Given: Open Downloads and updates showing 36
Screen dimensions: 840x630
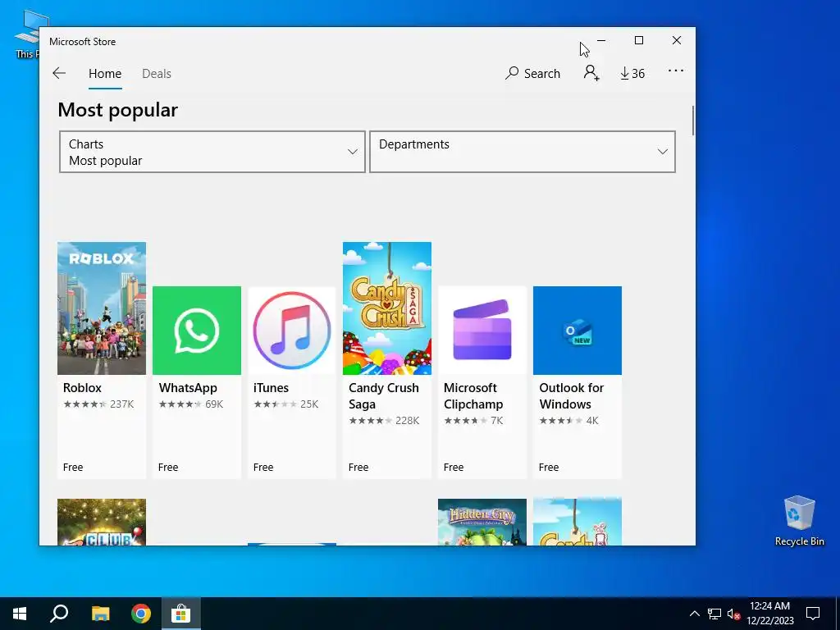Looking at the screenshot, I should coord(632,73).
